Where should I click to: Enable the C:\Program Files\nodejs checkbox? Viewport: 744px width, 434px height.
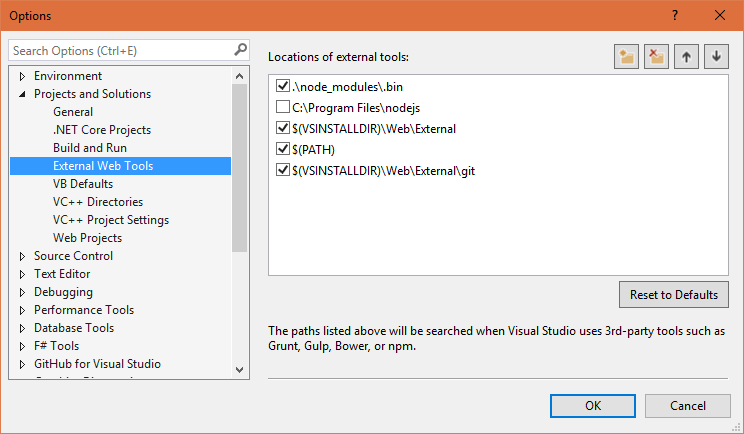[x=283, y=107]
